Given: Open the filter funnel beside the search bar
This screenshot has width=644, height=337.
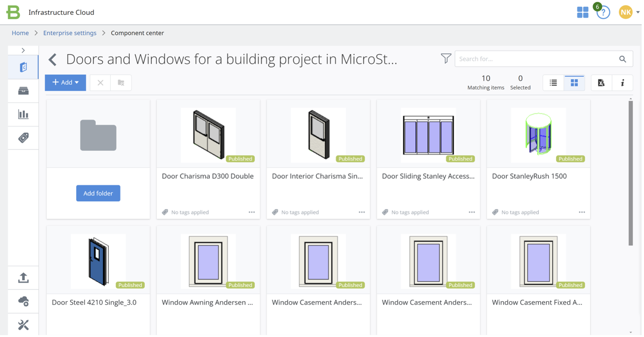Looking at the screenshot, I should pyautogui.click(x=445, y=59).
